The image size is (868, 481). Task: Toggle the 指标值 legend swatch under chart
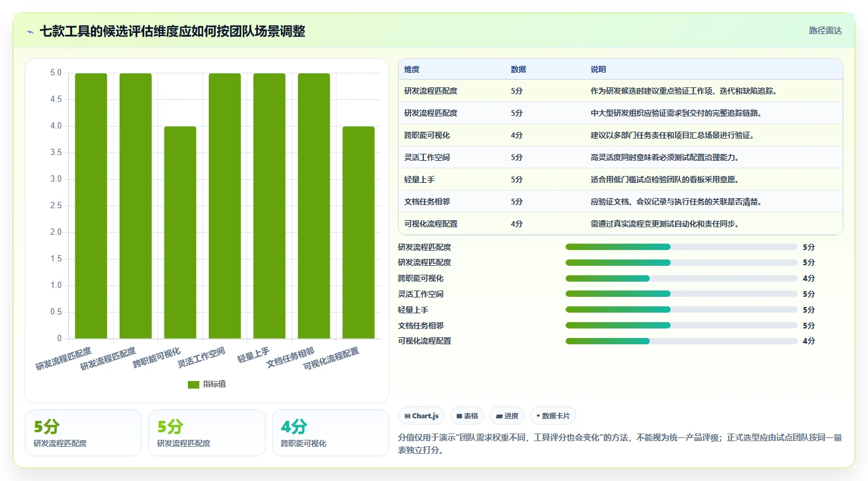194,384
